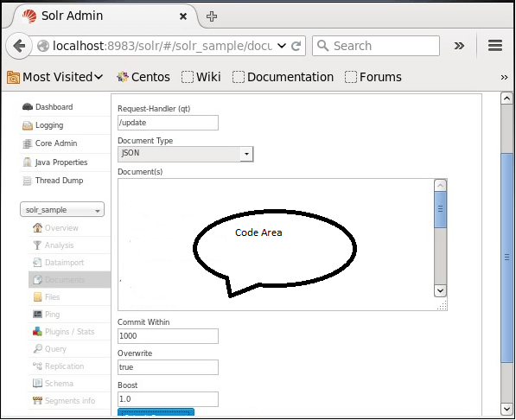
Task: Click the Request-Handler /update field
Action: [x=168, y=123]
